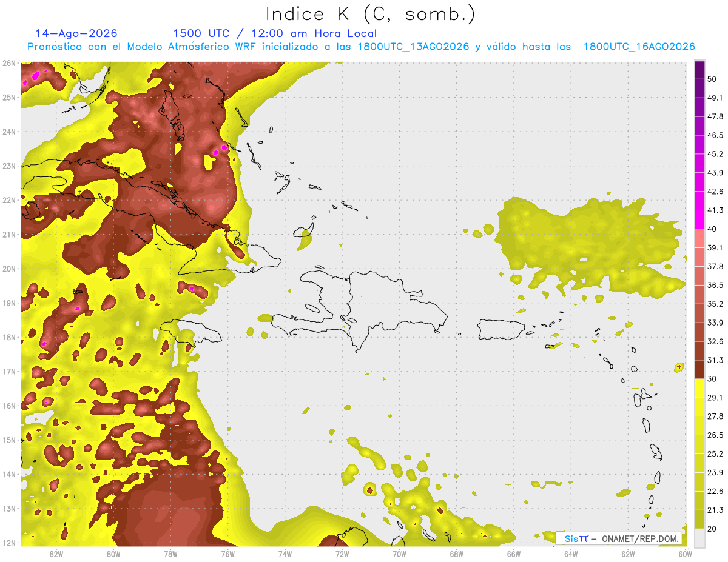Viewport: 728px width, 562px height.
Task: Click the colorbar value "46.5"
Action: click(715, 135)
